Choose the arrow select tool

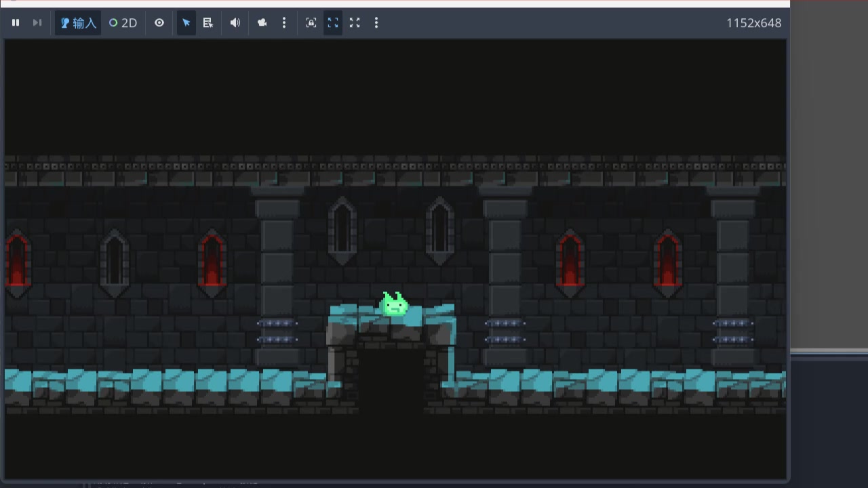pyautogui.click(x=186, y=23)
